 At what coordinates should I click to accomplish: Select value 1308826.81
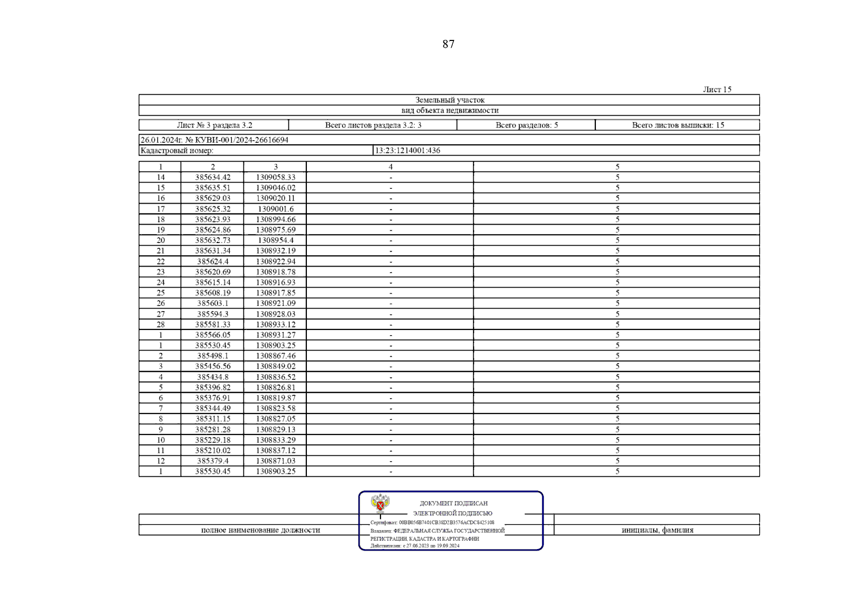(276, 387)
